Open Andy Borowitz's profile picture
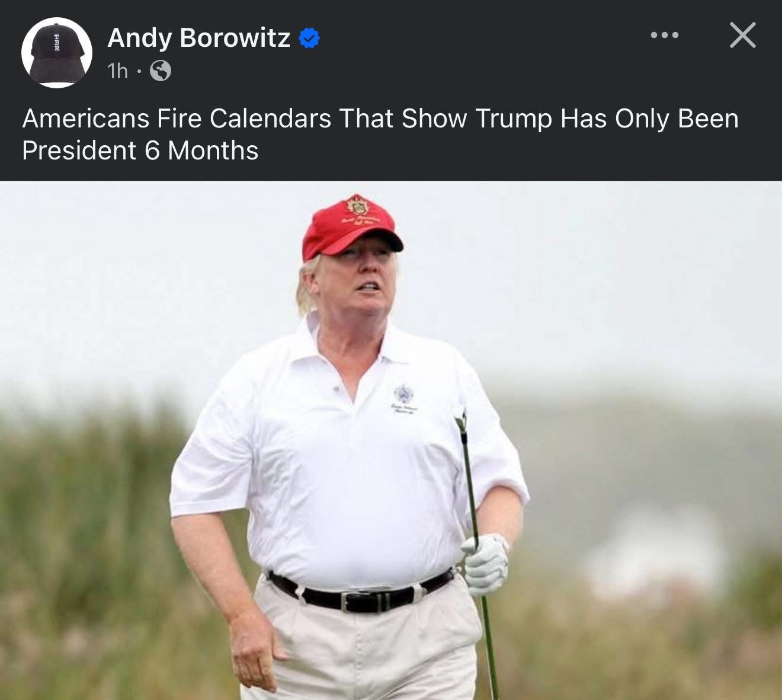This screenshot has width=782, height=700. click(x=57, y=53)
